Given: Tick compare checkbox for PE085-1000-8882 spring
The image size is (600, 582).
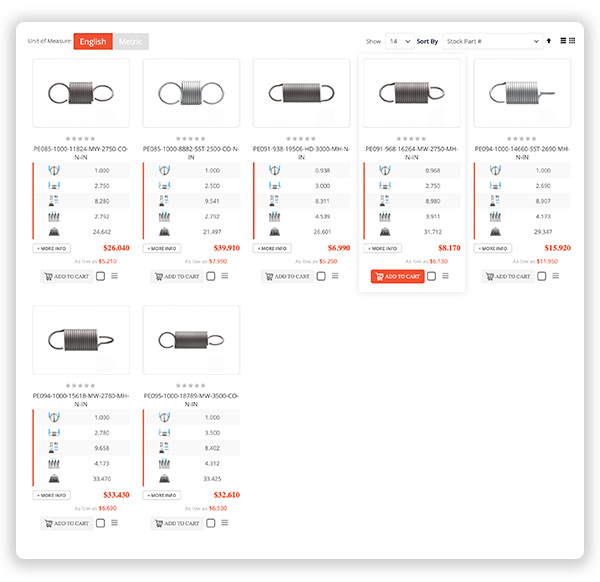Looking at the screenshot, I should point(211,276).
